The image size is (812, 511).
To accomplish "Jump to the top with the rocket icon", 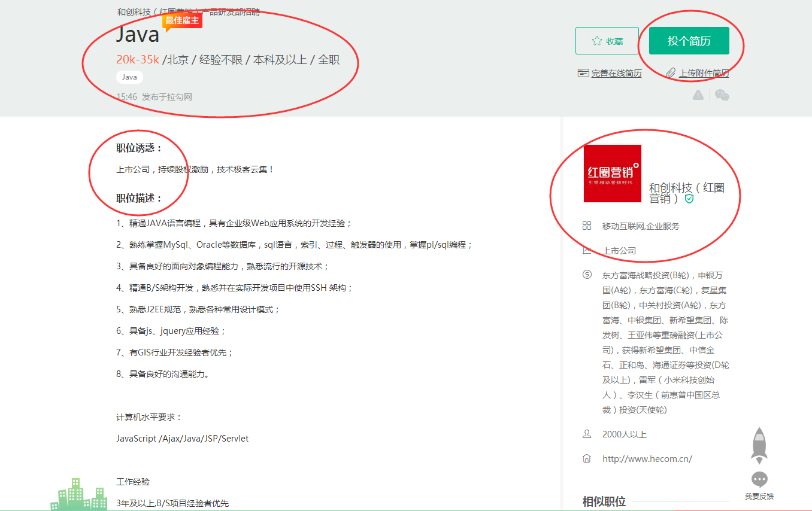I will pos(759,446).
